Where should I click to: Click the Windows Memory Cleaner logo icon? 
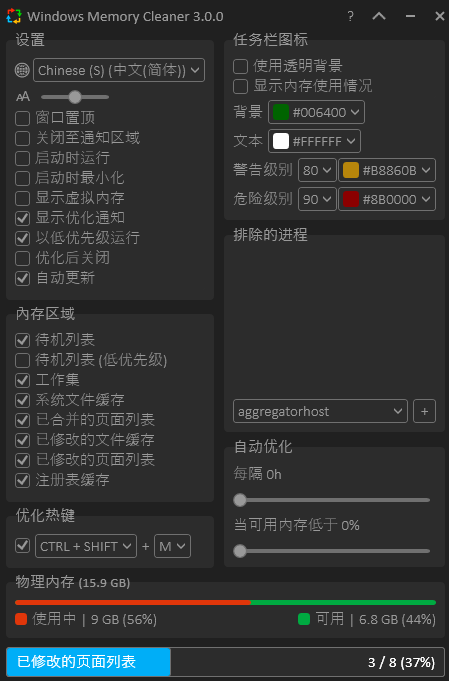[x=14, y=16]
